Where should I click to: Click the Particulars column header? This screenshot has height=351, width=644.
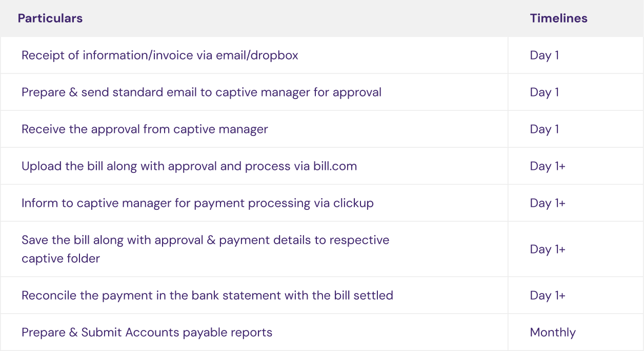click(50, 18)
